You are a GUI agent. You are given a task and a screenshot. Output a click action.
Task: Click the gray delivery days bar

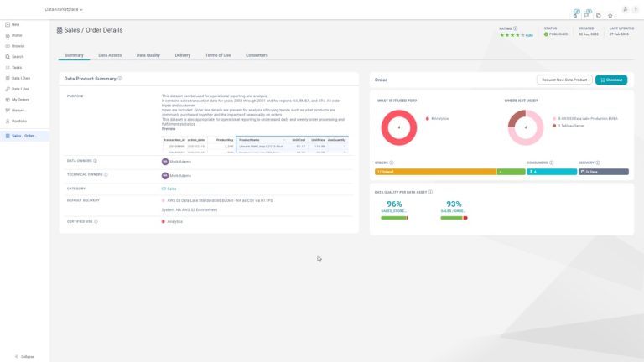click(604, 172)
